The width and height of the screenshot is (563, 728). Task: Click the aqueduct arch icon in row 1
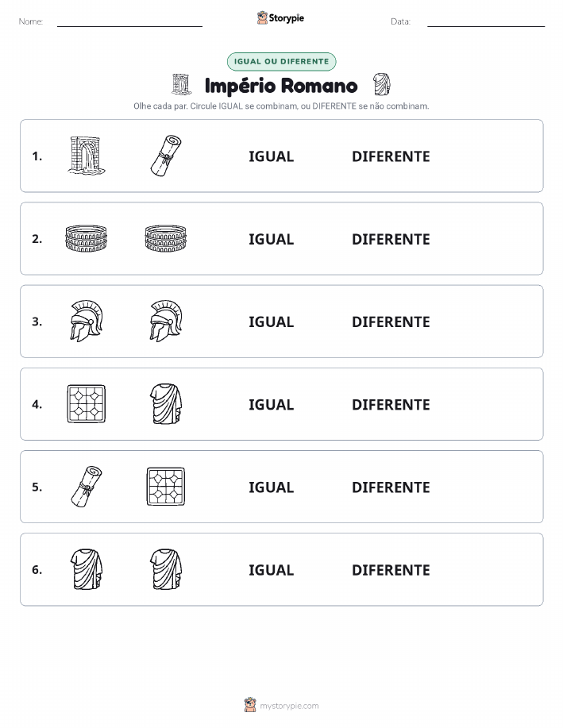pyautogui.click(x=87, y=156)
